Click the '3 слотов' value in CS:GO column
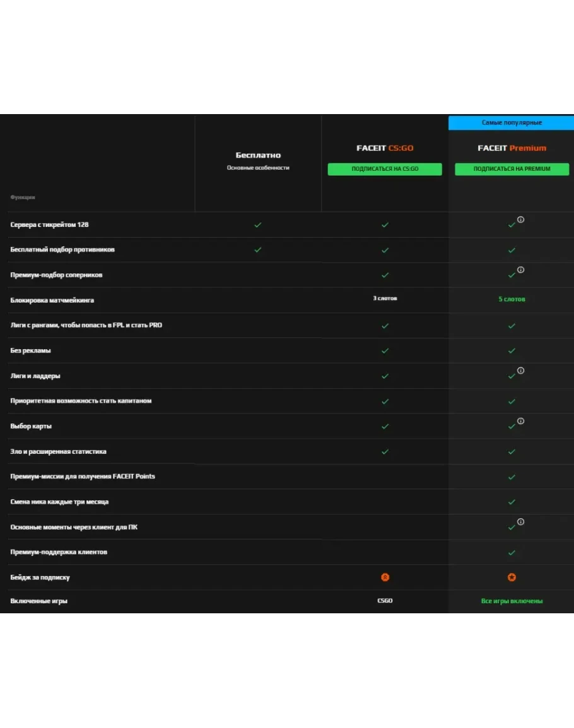 click(x=385, y=298)
